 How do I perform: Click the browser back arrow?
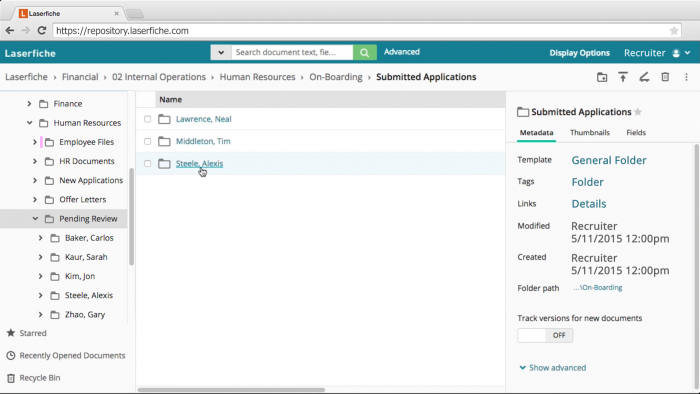[x=10, y=30]
